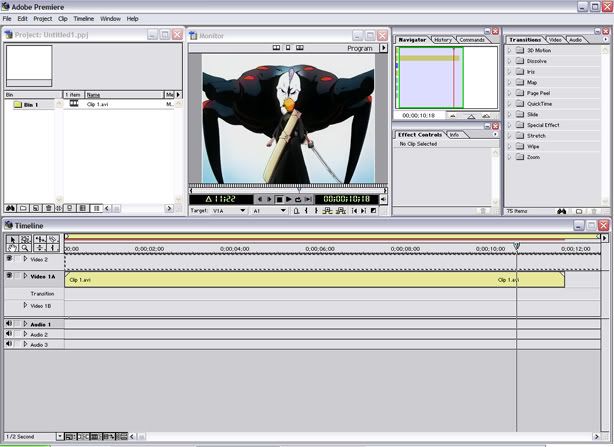The width and height of the screenshot is (614, 447).
Task: Switch to the Info tab
Action: [x=454, y=135]
